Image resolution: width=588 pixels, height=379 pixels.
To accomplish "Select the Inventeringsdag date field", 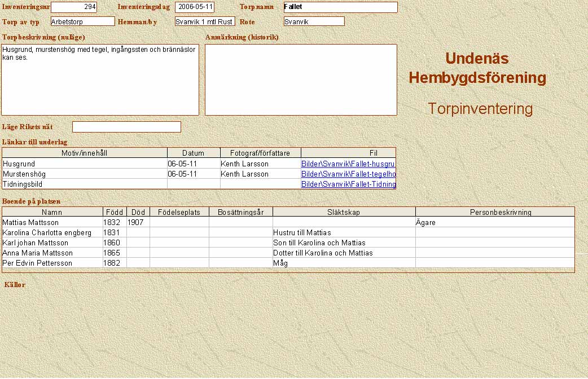I will [195, 7].
